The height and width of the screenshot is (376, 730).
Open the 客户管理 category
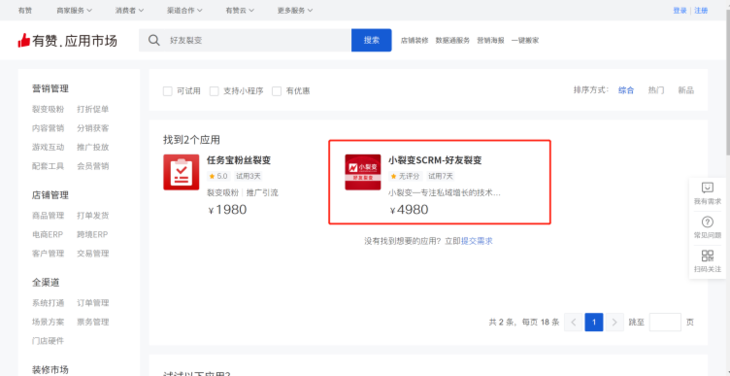click(48, 254)
